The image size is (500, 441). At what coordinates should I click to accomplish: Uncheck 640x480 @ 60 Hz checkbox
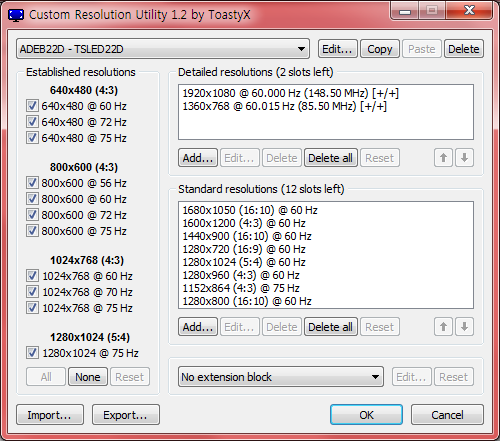[32, 106]
